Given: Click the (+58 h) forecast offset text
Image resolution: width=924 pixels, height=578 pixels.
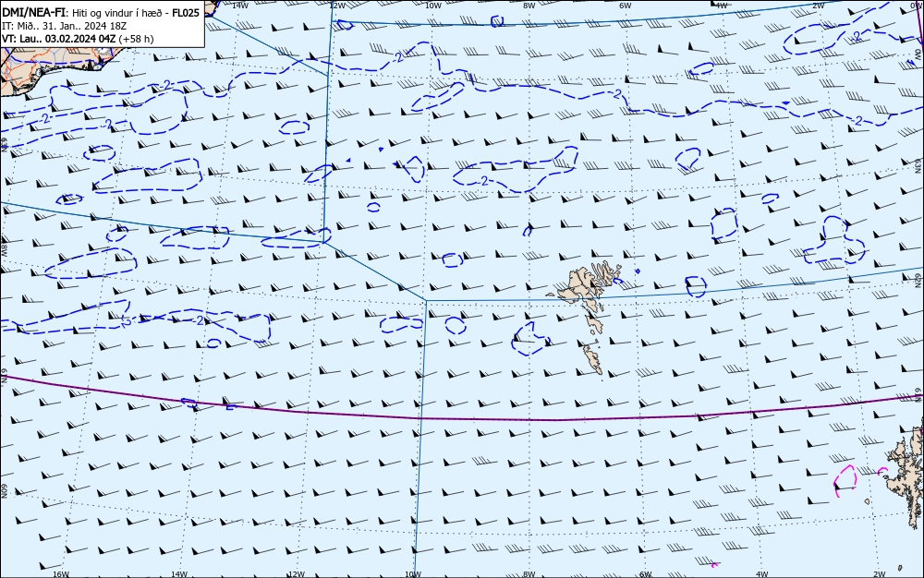Looking at the screenshot, I should click(x=136, y=39).
